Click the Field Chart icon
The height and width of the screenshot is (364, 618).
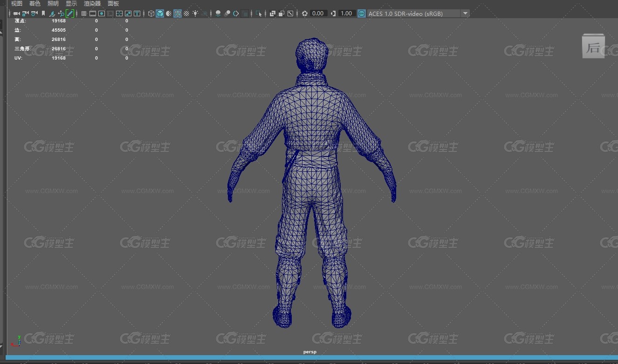click(x=119, y=13)
